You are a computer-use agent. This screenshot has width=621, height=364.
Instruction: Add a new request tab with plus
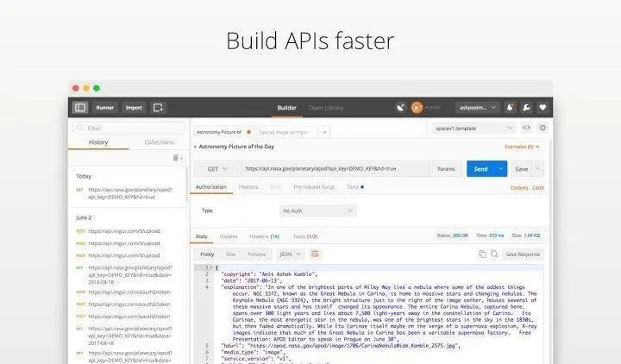324,132
